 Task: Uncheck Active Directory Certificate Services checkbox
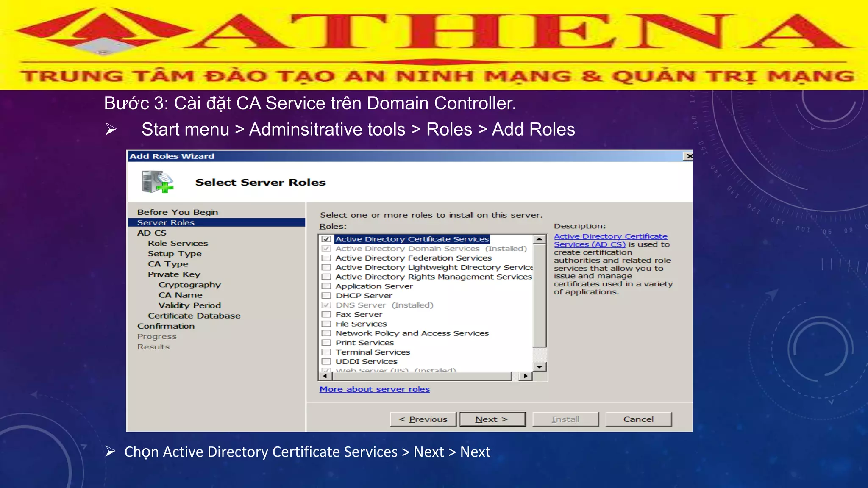tap(326, 239)
